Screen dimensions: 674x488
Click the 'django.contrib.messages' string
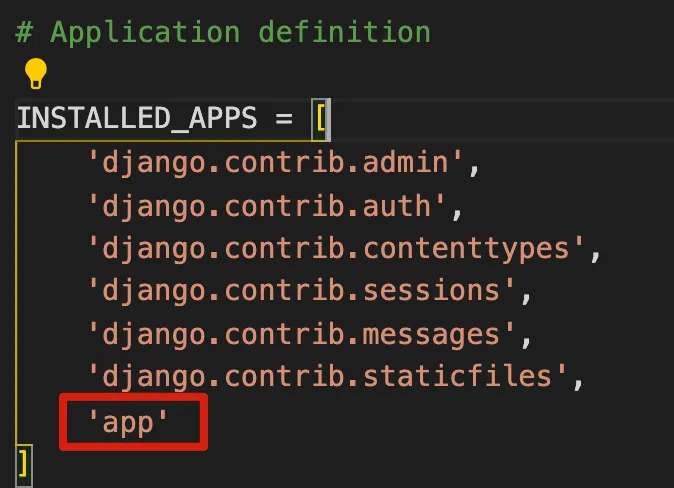click(301, 334)
